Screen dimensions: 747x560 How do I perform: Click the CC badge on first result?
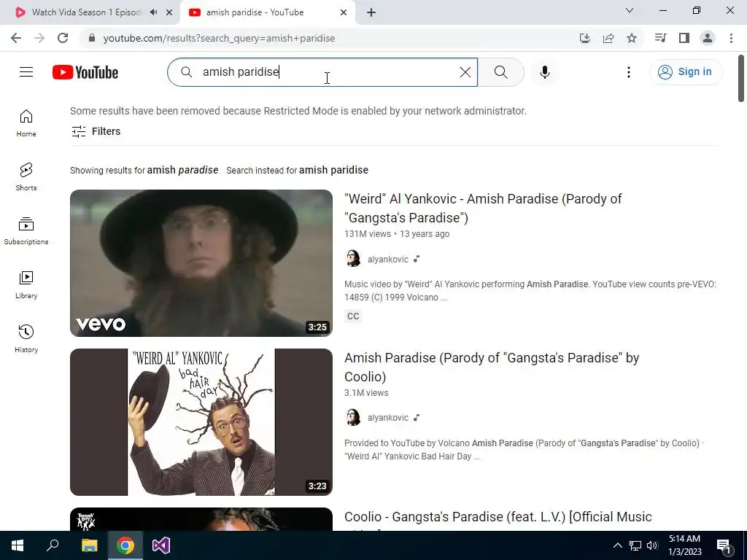(353, 316)
